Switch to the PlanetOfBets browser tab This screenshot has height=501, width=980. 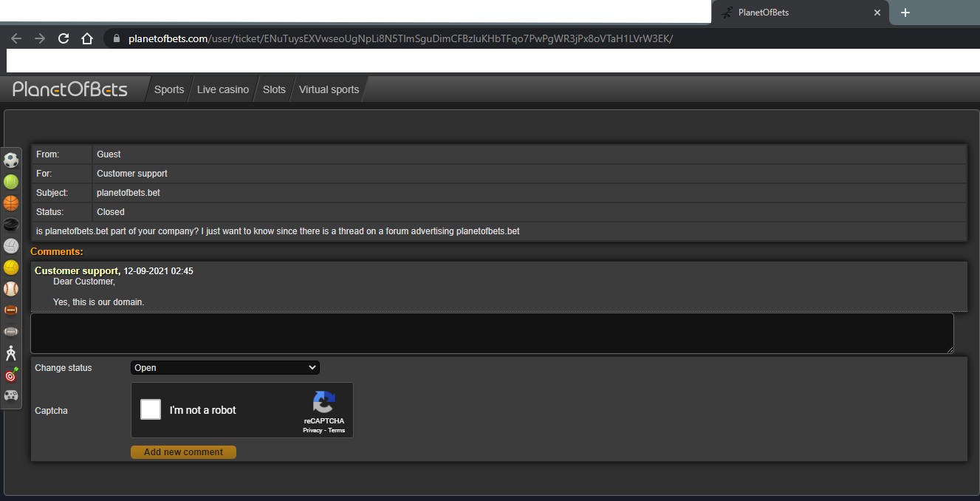[x=801, y=13]
